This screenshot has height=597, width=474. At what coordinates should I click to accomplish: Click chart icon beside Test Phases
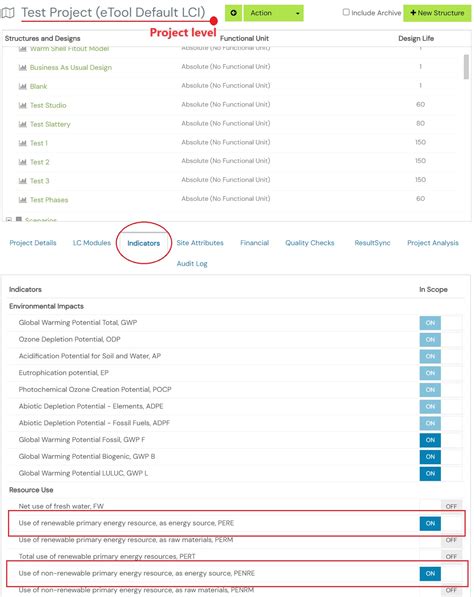click(x=22, y=200)
